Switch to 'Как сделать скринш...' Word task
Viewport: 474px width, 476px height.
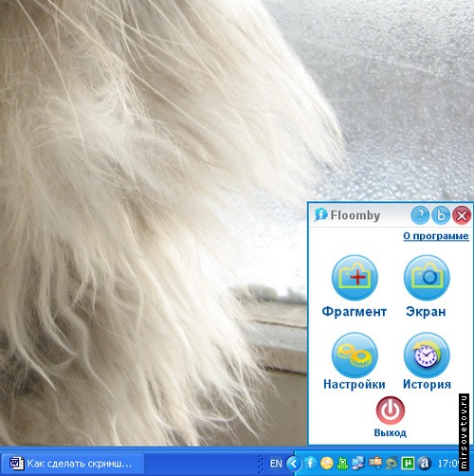73,464
